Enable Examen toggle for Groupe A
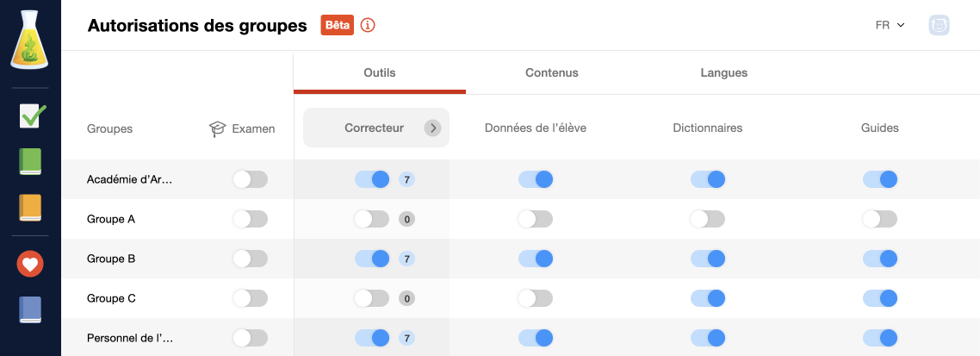 pyautogui.click(x=250, y=219)
